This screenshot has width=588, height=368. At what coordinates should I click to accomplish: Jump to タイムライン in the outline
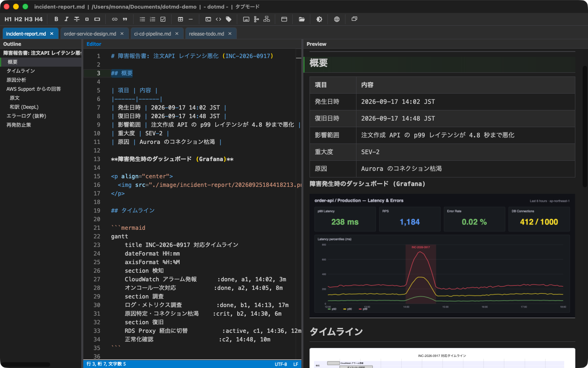click(41, 71)
